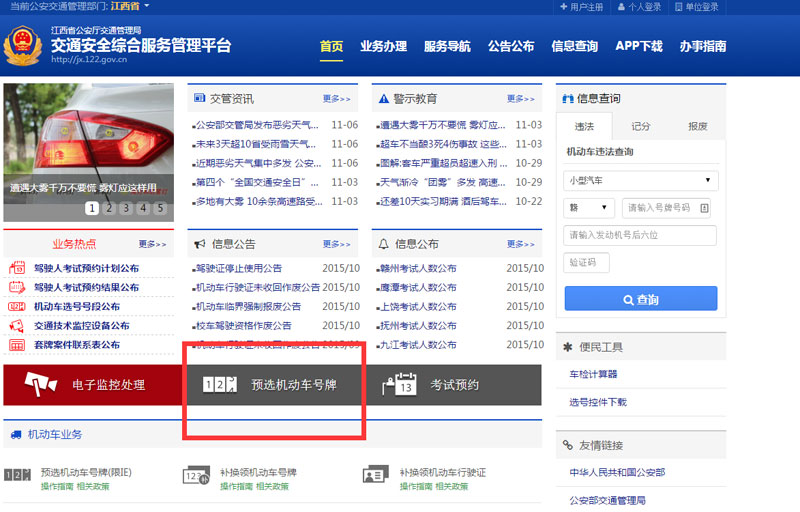Click 更多>> in 交管资讯 section
This screenshot has height=512, width=800.
click(336, 98)
